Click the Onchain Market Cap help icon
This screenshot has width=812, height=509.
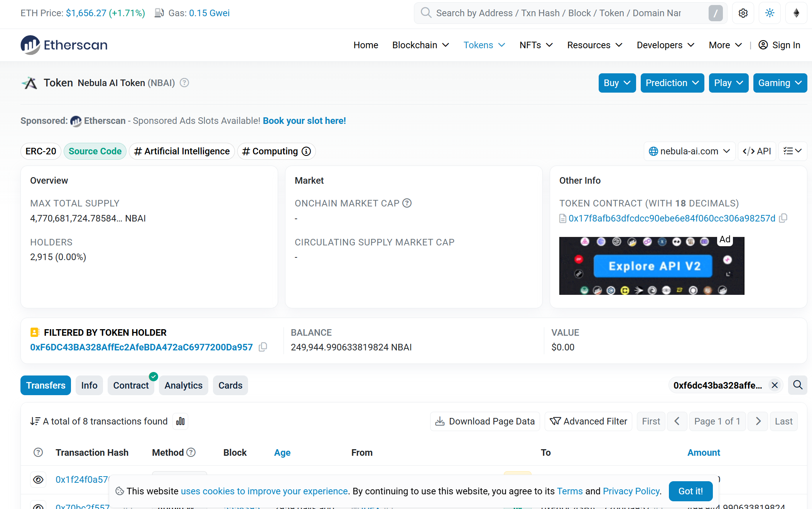(407, 203)
